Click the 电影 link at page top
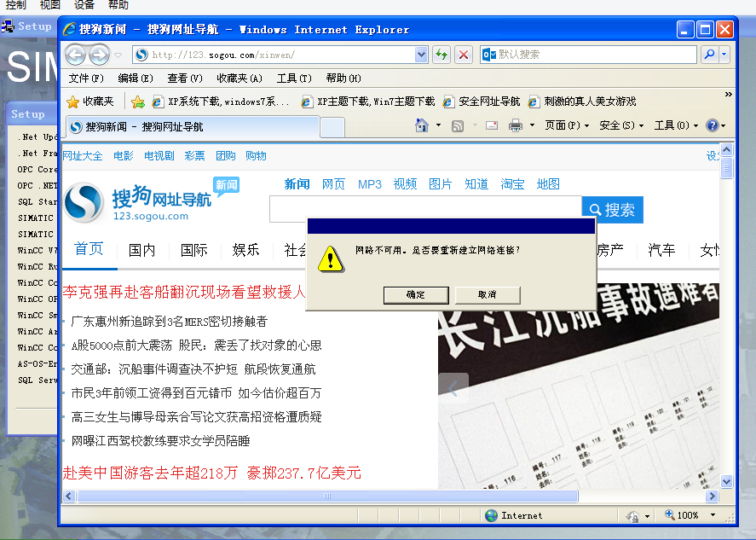Image resolution: width=756 pixels, height=540 pixels. pos(124,156)
